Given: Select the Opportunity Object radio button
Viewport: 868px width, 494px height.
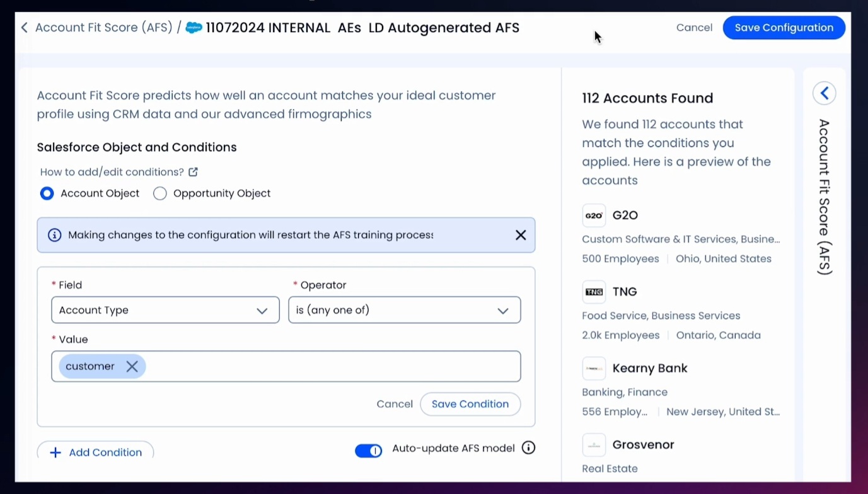Looking at the screenshot, I should [160, 193].
